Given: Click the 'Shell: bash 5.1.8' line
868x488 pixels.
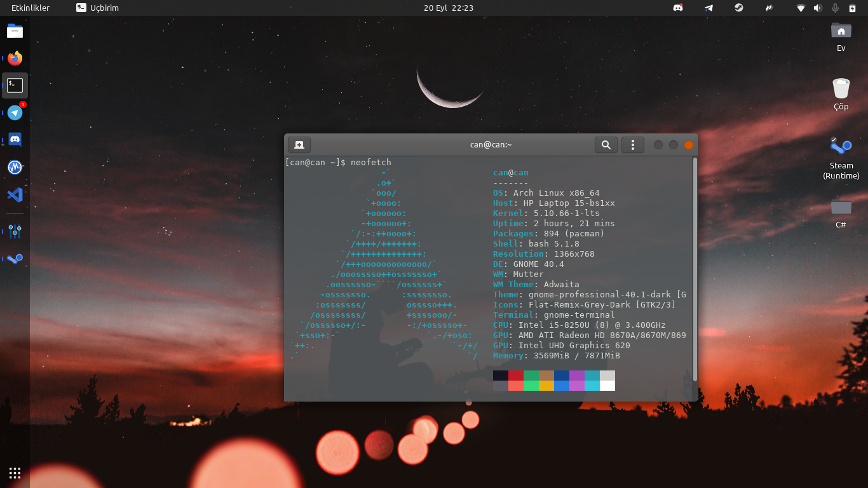Looking at the screenshot, I should click(536, 244).
